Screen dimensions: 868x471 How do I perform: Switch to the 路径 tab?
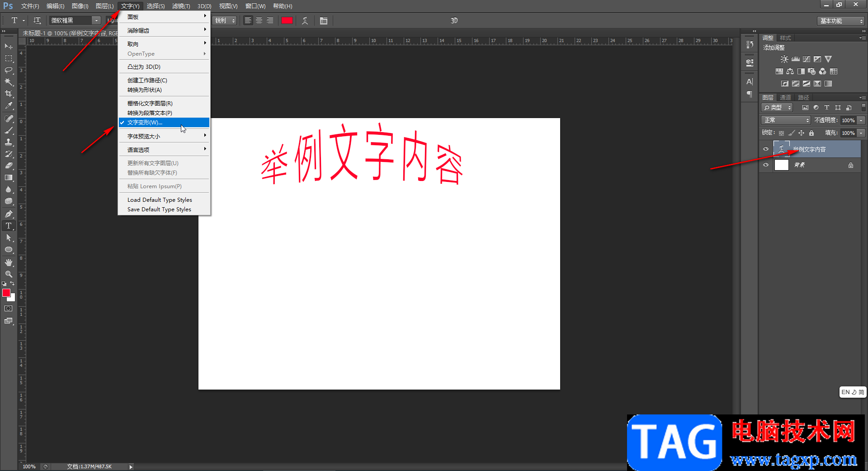point(803,97)
